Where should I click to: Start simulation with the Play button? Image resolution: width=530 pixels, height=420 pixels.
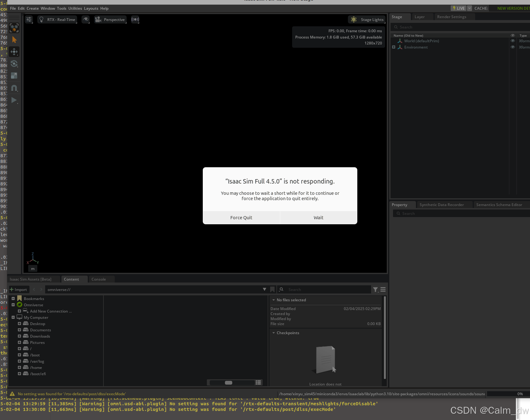pos(14,100)
